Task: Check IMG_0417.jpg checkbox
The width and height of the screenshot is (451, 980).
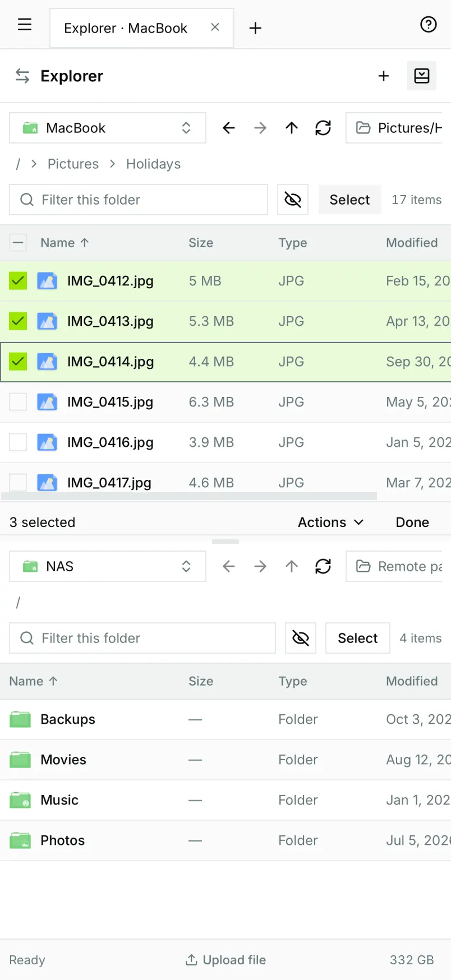Action: point(18,482)
